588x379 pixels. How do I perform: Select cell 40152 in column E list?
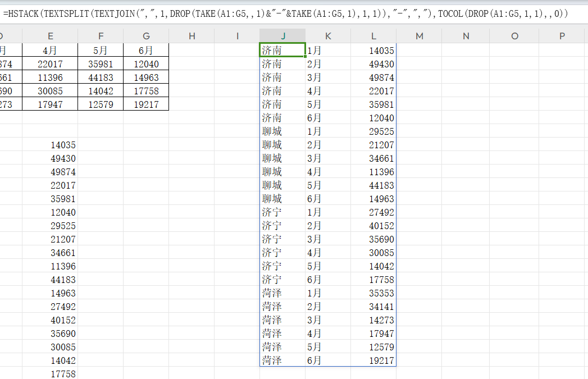50,321
